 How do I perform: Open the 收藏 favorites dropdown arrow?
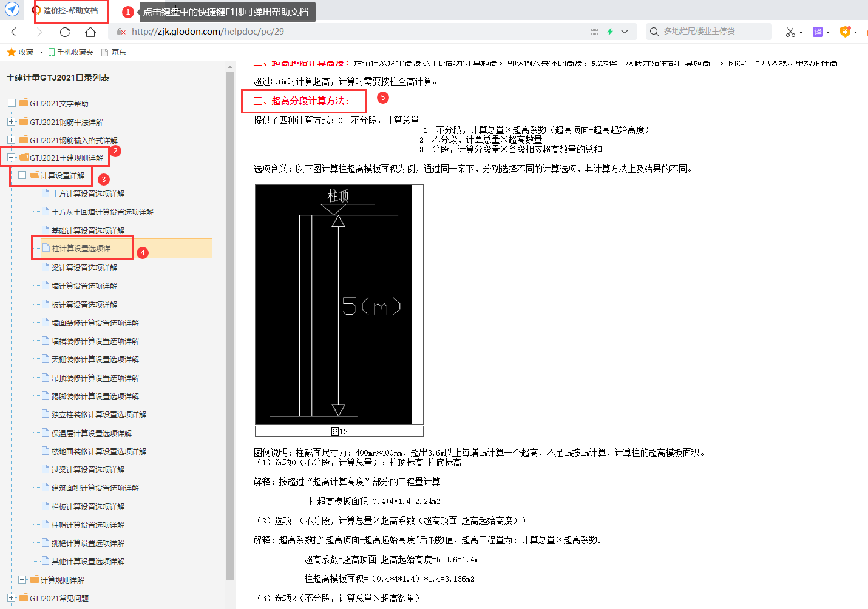[41, 52]
